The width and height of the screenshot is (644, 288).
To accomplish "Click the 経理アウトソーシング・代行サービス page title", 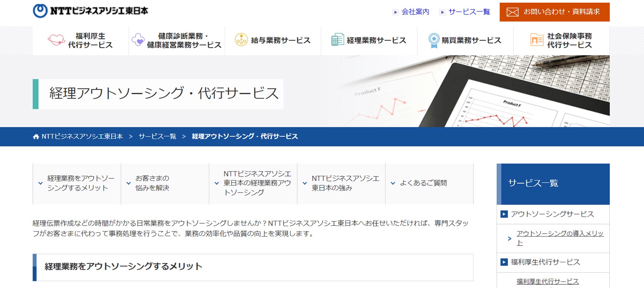I will tap(164, 94).
